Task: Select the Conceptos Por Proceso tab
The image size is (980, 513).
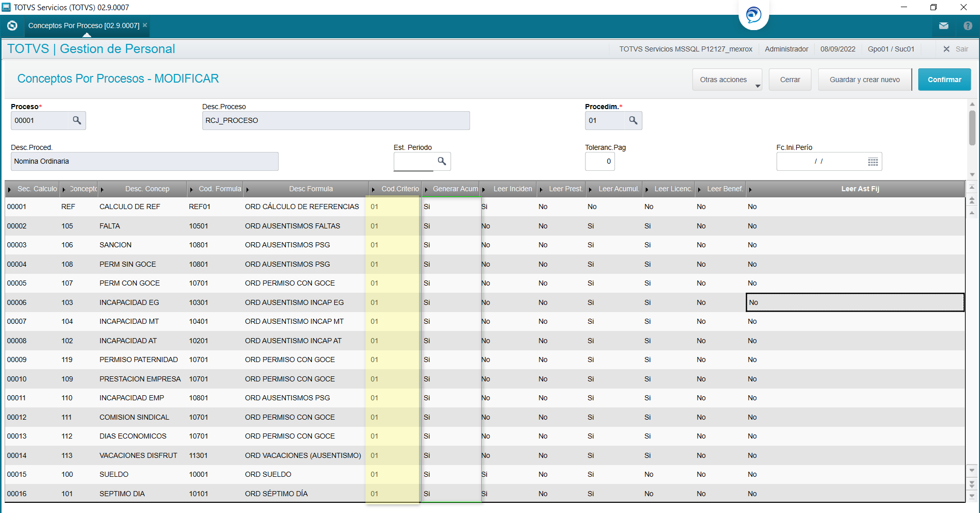Action: 84,25
